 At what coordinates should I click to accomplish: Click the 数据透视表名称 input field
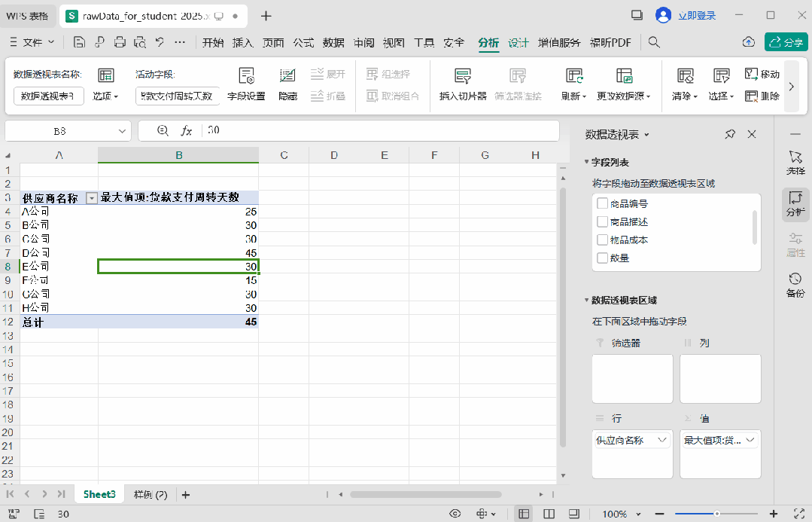pyautogui.click(x=49, y=96)
